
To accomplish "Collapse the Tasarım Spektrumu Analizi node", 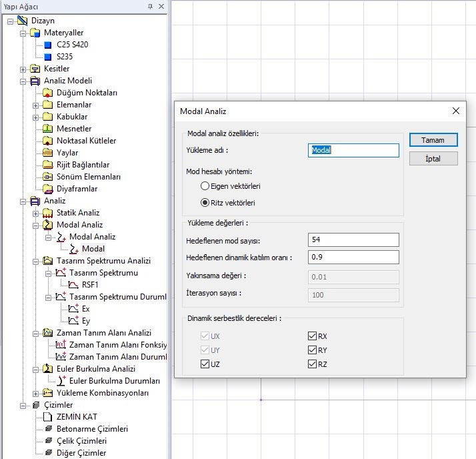I will 36,261.
